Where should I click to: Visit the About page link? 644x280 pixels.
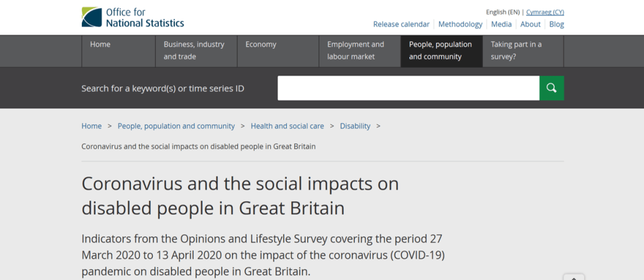[x=530, y=24]
